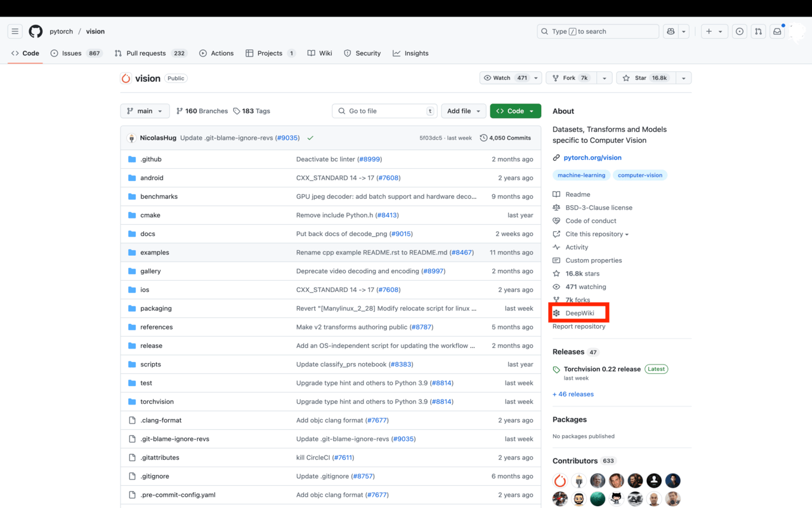Viewport: 812px width, 508px height.
Task: Click the pytorch owner breadcrumb
Action: [62, 31]
